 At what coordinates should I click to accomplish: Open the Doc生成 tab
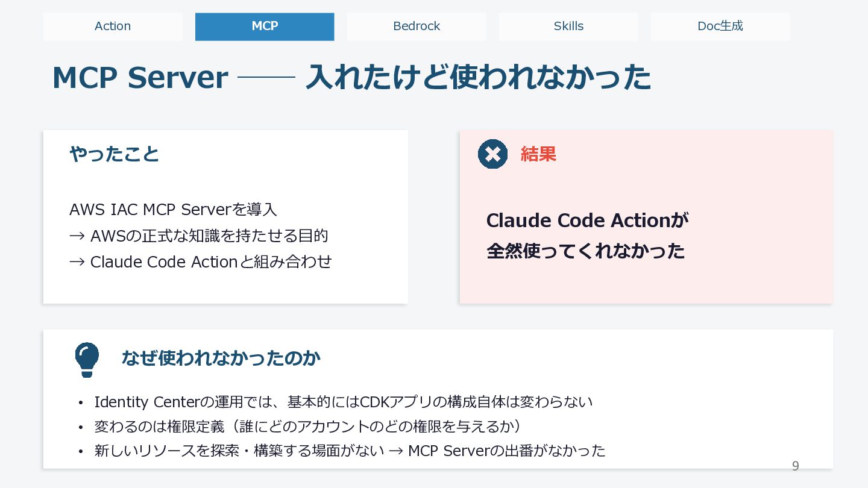tap(720, 27)
